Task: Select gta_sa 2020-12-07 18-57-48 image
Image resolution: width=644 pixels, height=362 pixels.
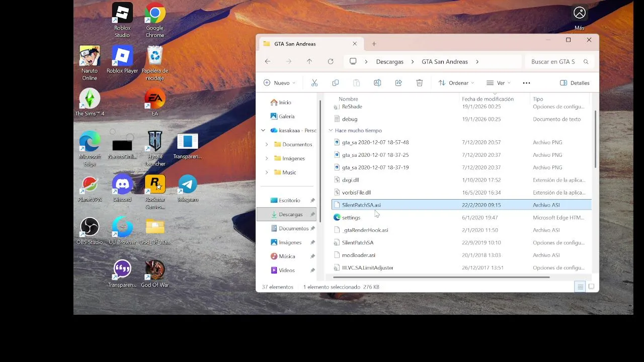Action: click(x=461, y=142)
